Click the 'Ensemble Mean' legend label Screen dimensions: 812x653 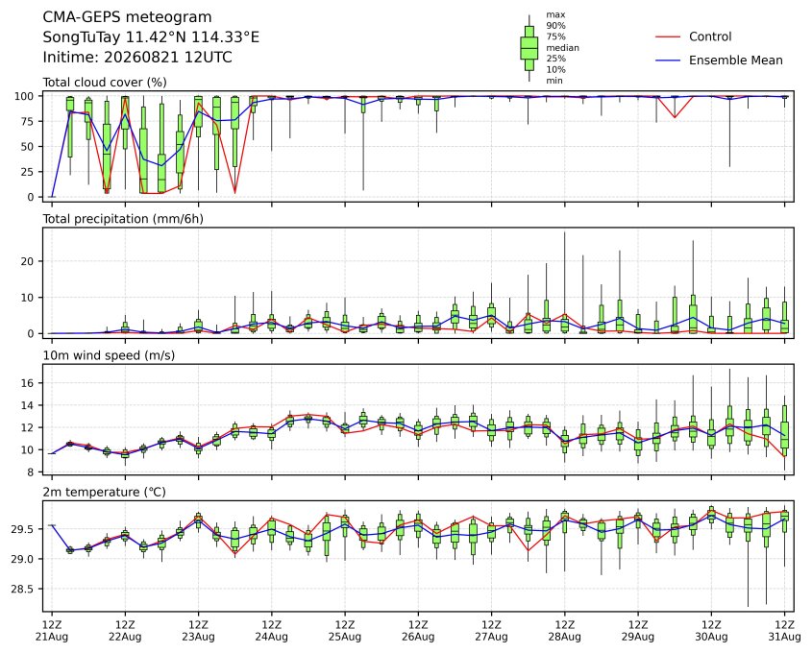(x=735, y=60)
